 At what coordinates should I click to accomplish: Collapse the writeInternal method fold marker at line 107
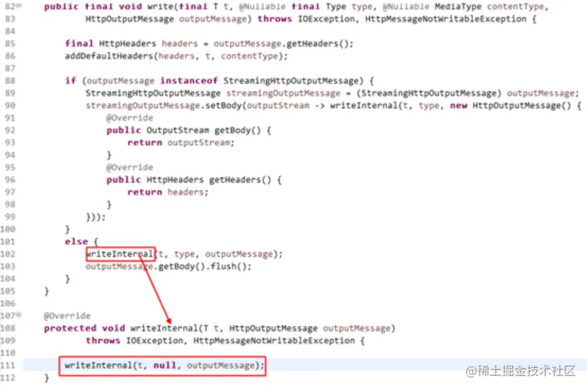click(18, 315)
